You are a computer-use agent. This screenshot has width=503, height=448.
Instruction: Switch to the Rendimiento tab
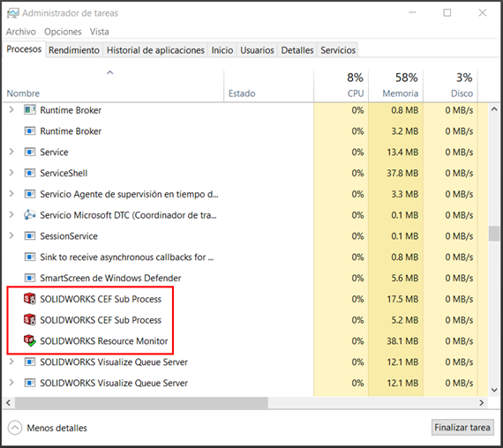(74, 50)
